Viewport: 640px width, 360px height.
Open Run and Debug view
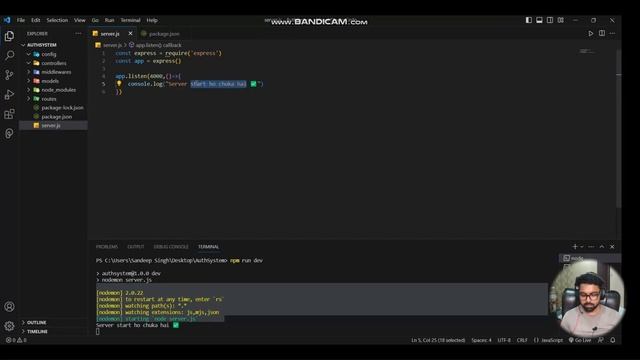(9, 94)
